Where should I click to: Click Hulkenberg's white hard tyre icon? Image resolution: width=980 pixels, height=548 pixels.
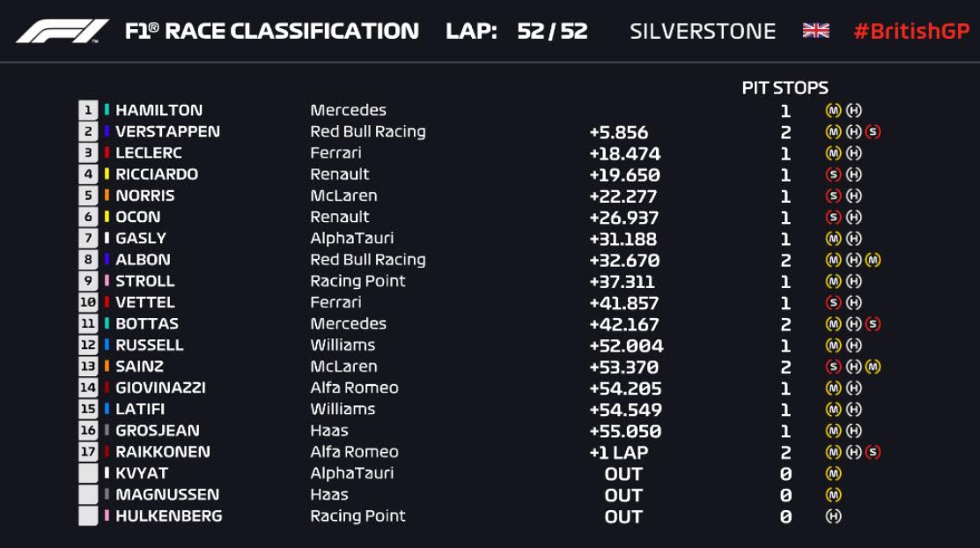pos(833,516)
